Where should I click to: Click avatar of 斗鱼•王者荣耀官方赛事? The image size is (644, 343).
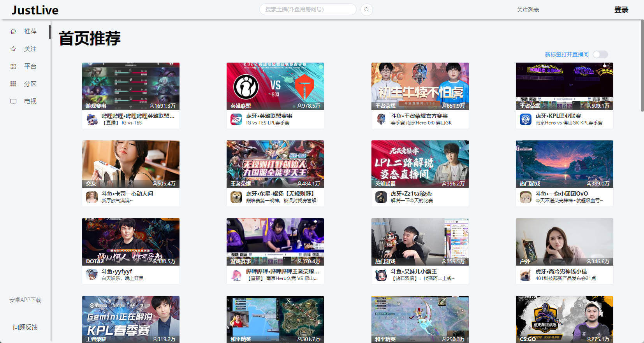tap(381, 119)
